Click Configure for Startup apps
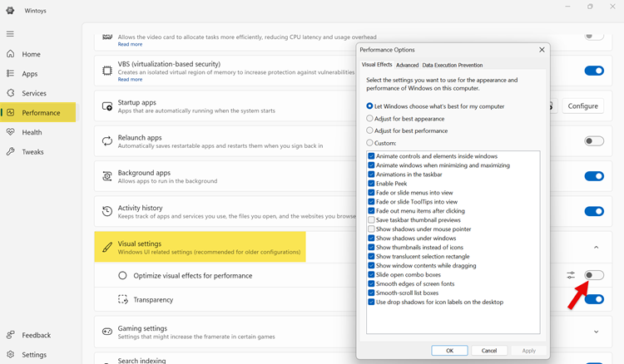Screen dimensions: 624x364 pyautogui.click(x=583, y=106)
